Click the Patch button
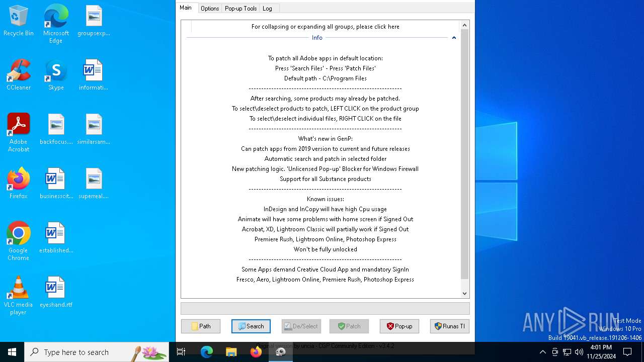Screen dimensions: 644x362 [349, 326]
